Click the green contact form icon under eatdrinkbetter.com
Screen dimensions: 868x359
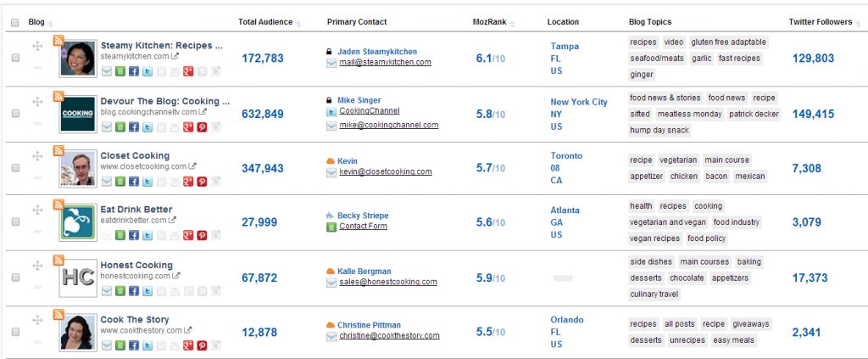pyautogui.click(x=120, y=235)
